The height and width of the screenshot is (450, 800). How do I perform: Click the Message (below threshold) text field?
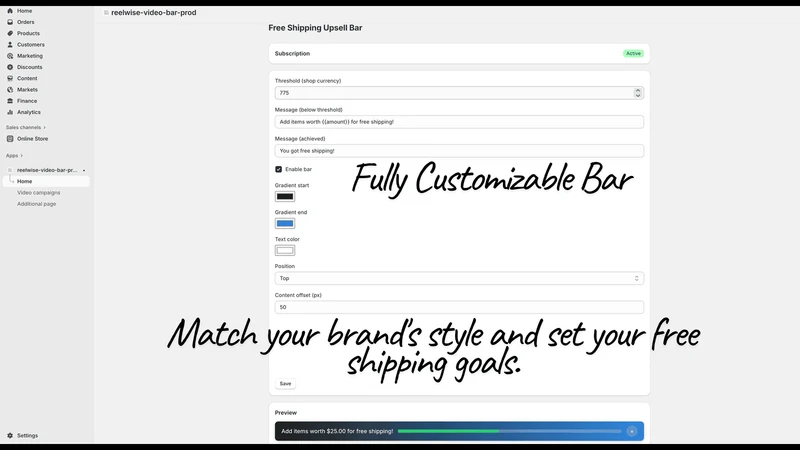tap(459, 121)
